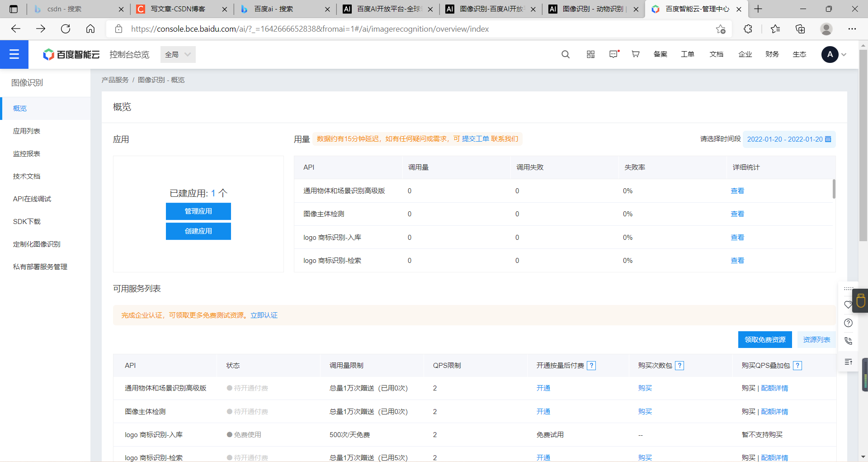Open the browser settings ellipsis menu
The image size is (868, 462).
[852, 29]
